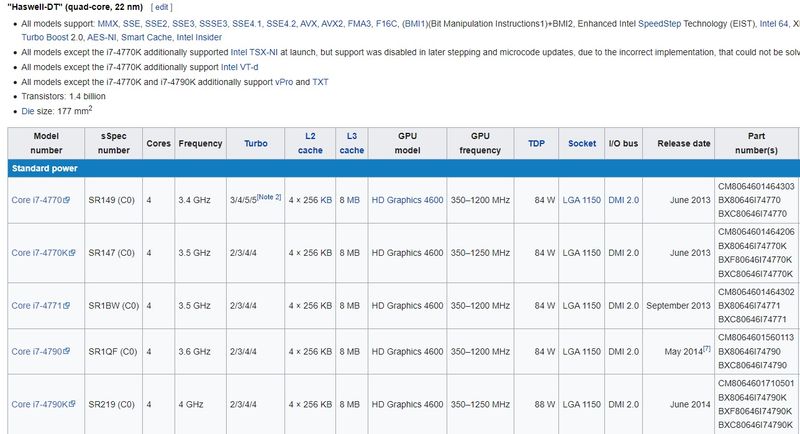Image resolution: width=800 pixels, height=434 pixels.
Task: Click the Transistors: 1.4 billion bullet text
Action: coord(63,96)
